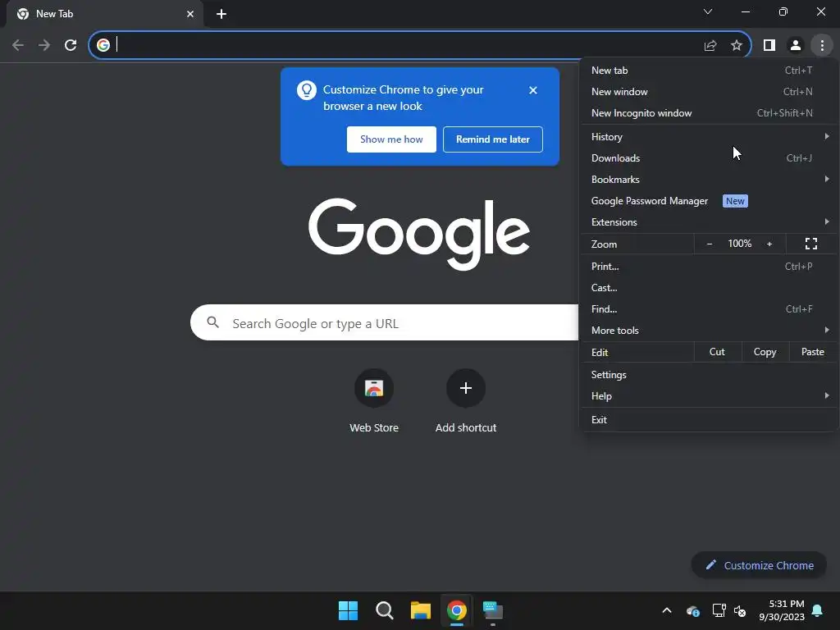This screenshot has height=630, width=840.
Task: Select Cast... menu entry
Action: [709, 288]
